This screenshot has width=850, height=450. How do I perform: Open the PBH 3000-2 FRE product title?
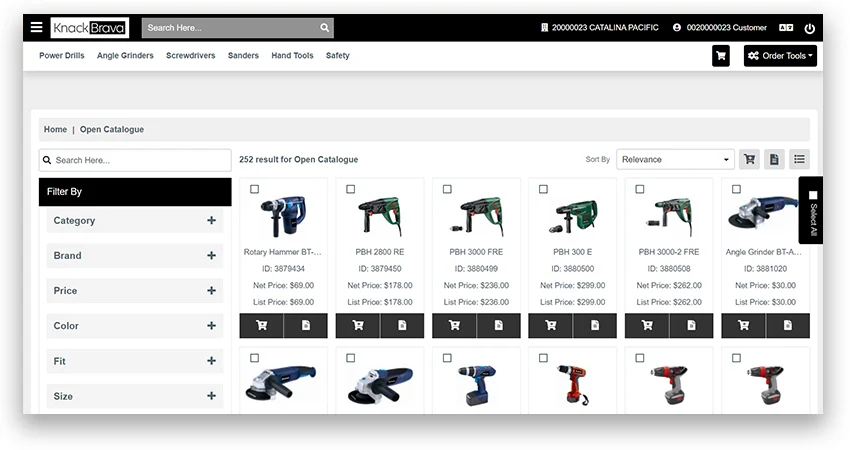[x=669, y=252]
